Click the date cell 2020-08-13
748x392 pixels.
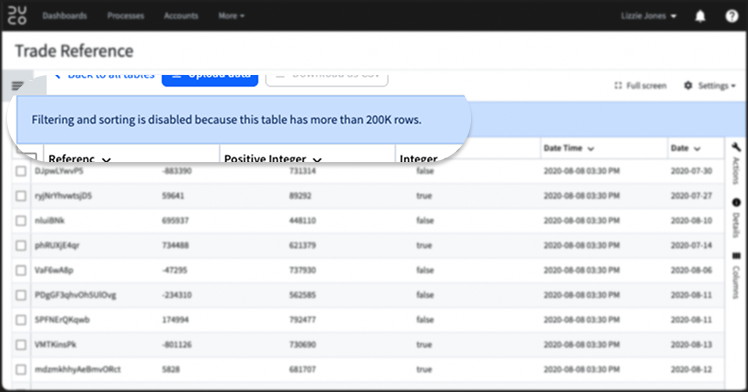(x=691, y=344)
